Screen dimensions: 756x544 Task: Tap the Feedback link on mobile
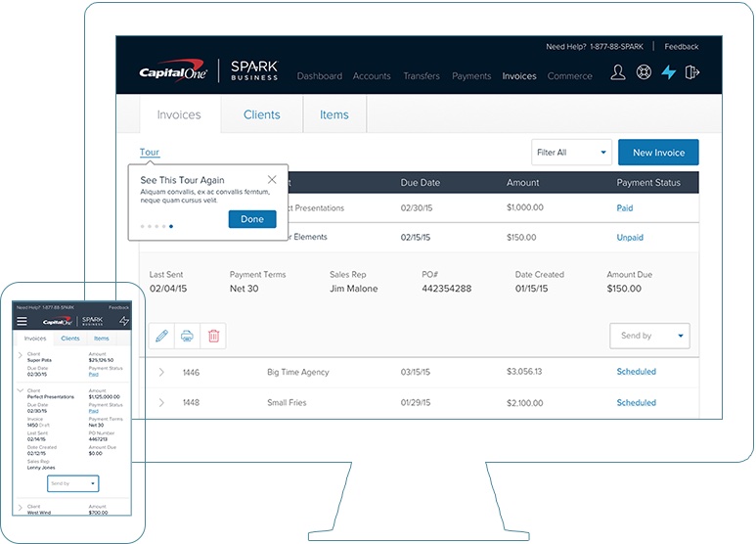(x=118, y=307)
